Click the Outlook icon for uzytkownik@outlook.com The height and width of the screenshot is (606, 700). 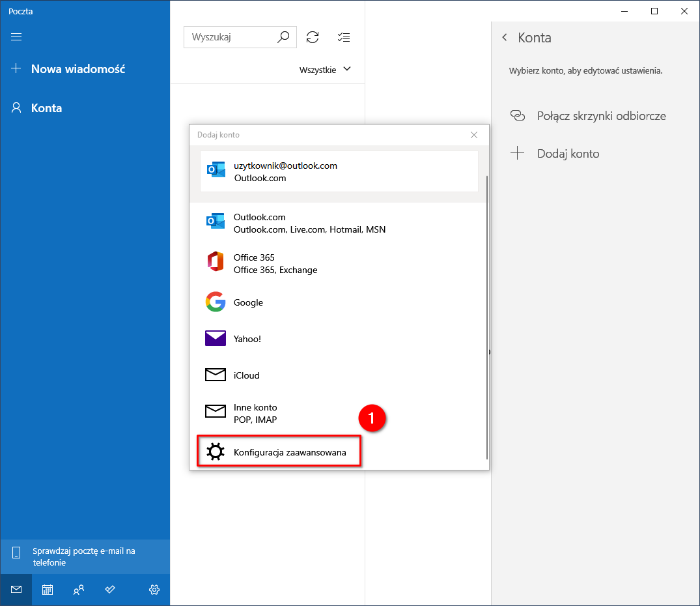(x=216, y=169)
